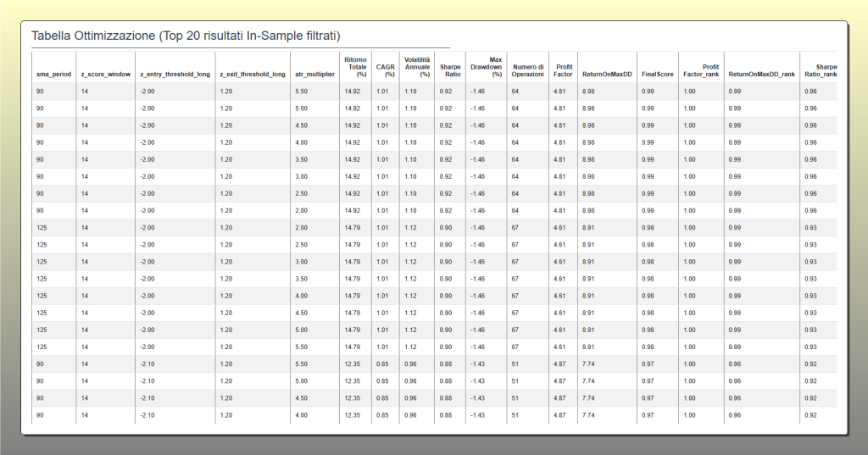Viewport: 868px width, 455px height.
Task: Select the Ritorno Totale (%) header
Action: 355,67
